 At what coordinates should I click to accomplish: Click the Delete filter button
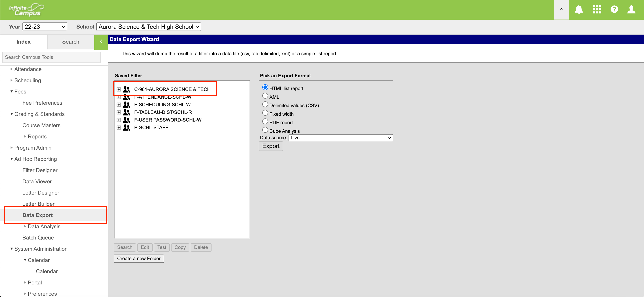201,247
